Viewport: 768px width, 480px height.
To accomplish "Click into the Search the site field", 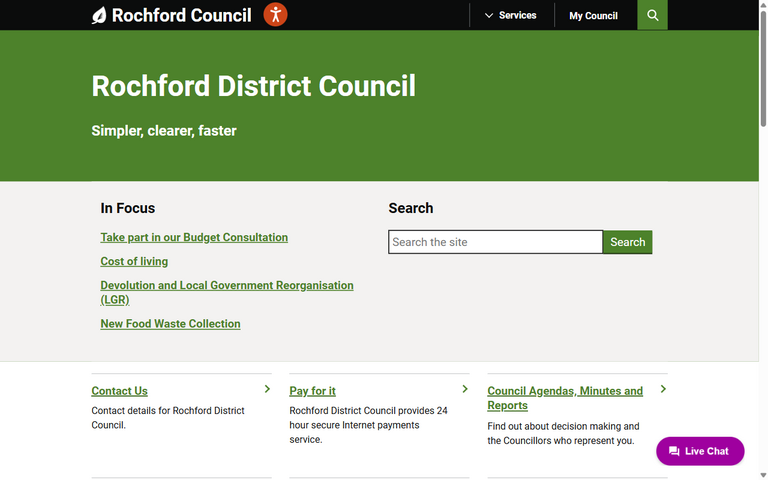I will (x=495, y=242).
